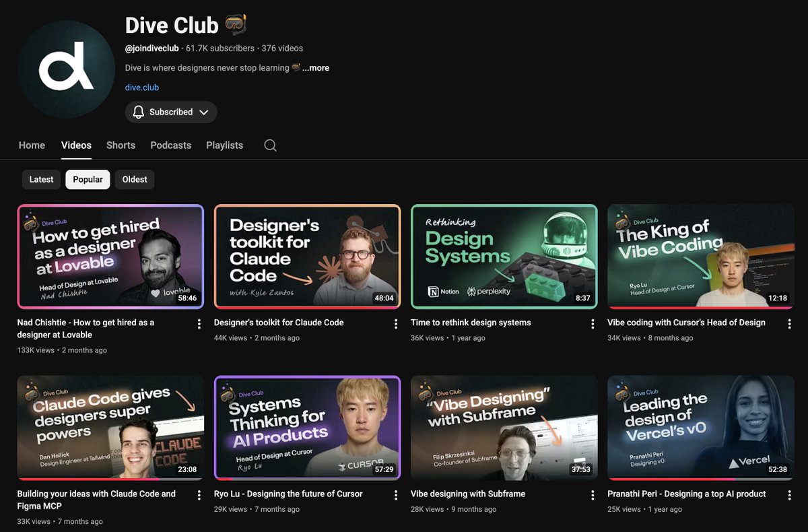Open options menu for Vibe designing with Subframe

click(x=593, y=495)
